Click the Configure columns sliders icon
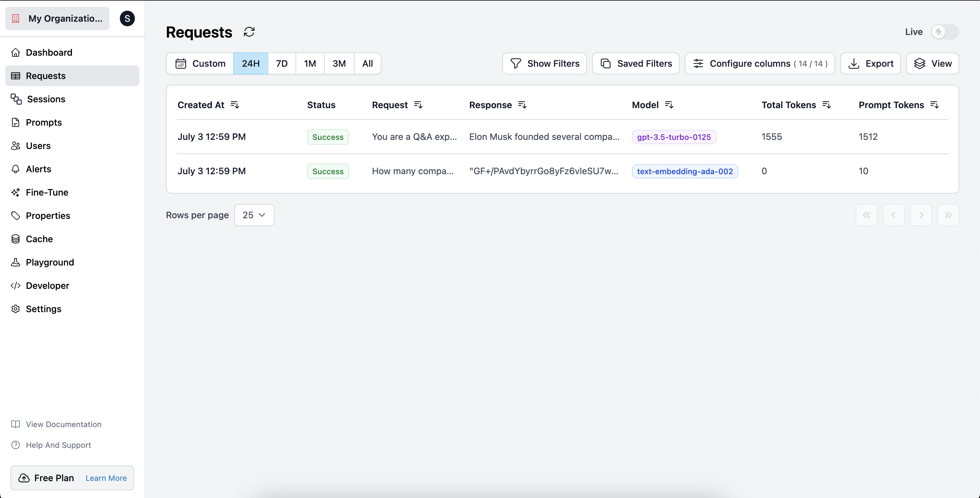This screenshot has height=498, width=980. pos(698,63)
